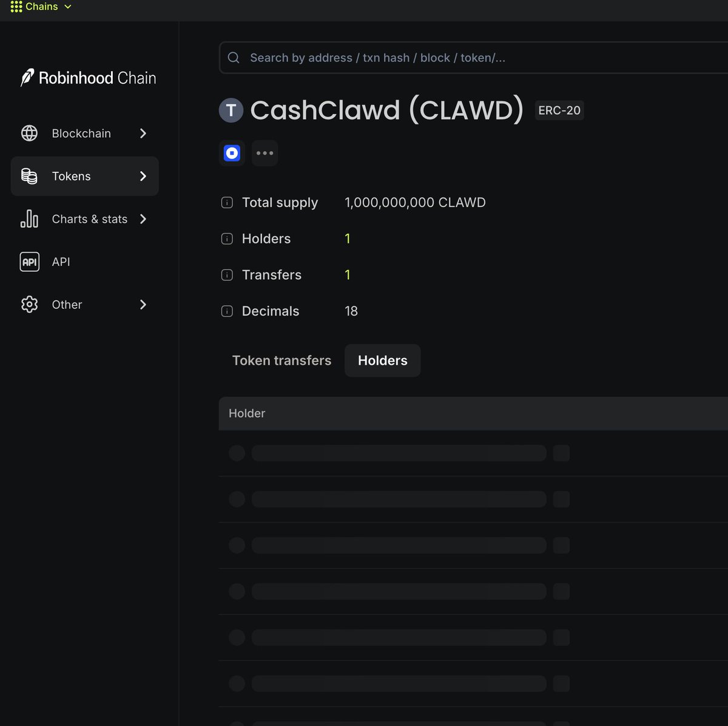
Task: Click the Transfers info icon
Action: (227, 275)
